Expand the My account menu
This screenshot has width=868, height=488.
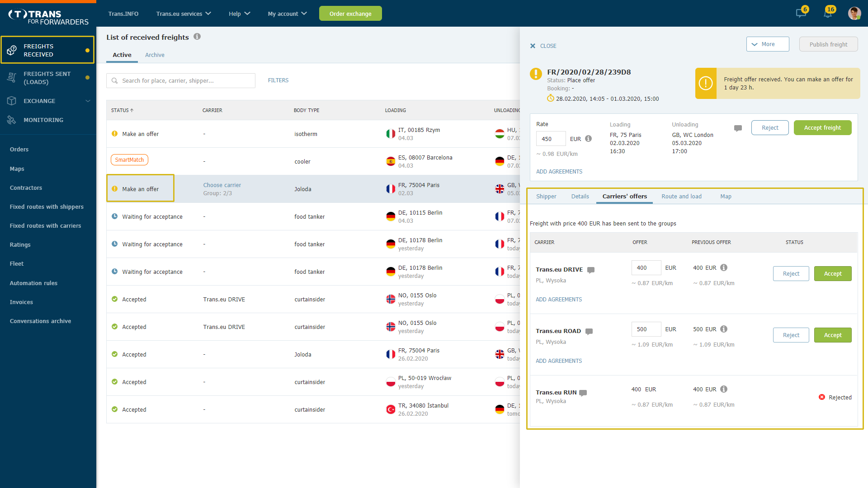pyautogui.click(x=287, y=14)
